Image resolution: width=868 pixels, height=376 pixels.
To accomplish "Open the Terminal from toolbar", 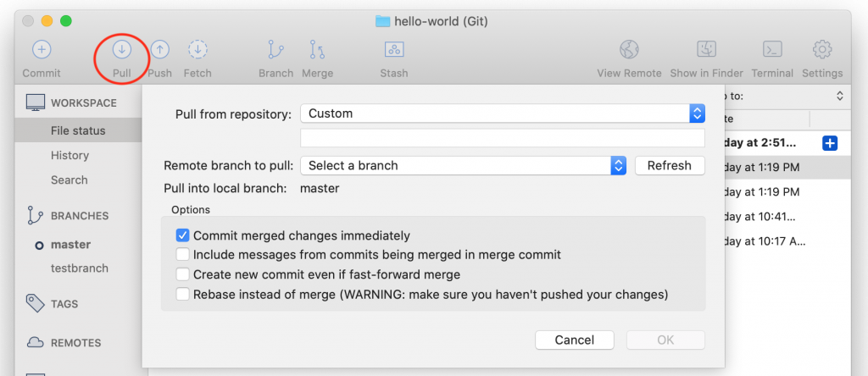I will pyautogui.click(x=771, y=50).
